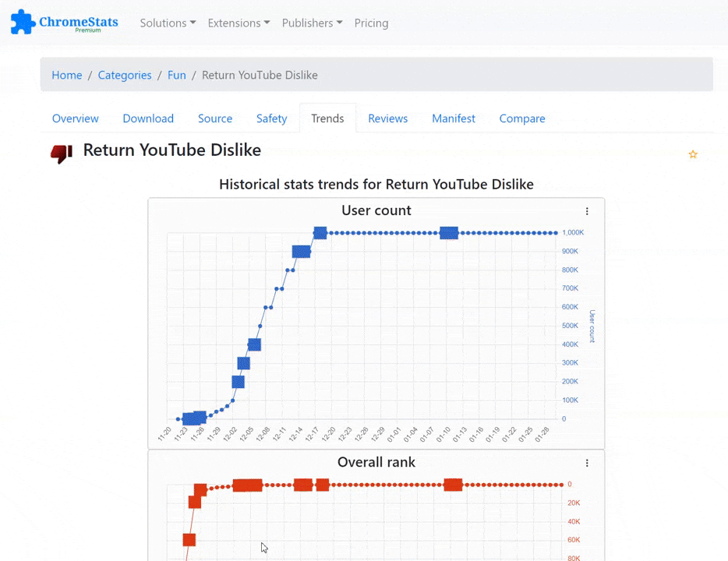This screenshot has height=561, width=728.
Task: Switch to the Manifest tab
Action: pos(454,118)
